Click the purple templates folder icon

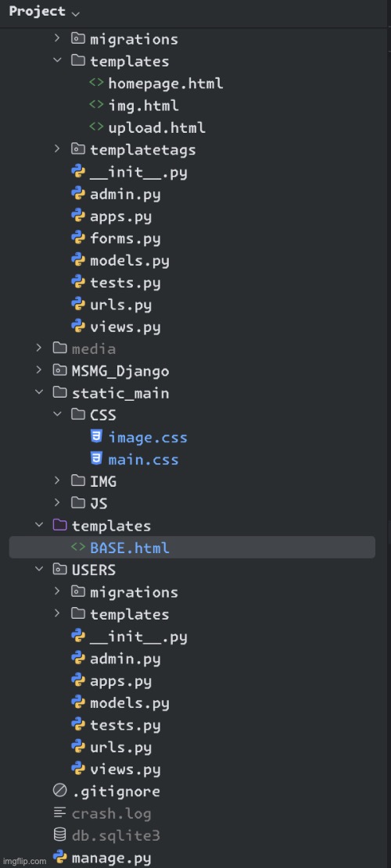coord(59,525)
